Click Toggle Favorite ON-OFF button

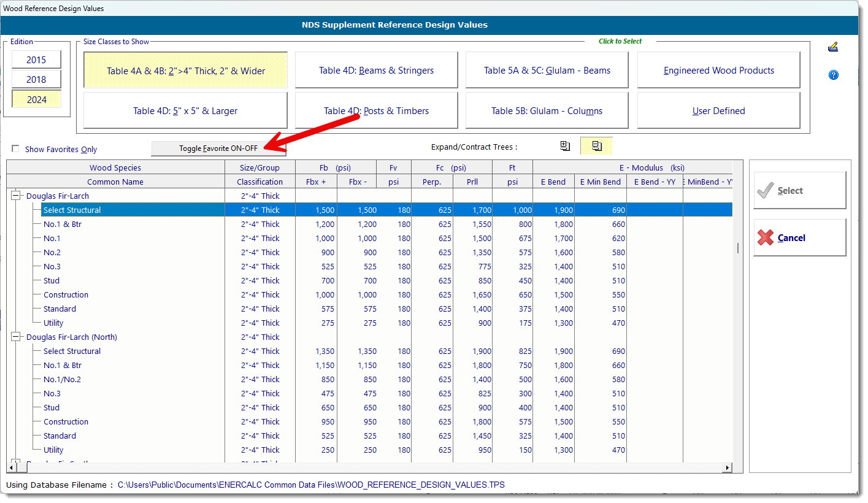coord(218,148)
